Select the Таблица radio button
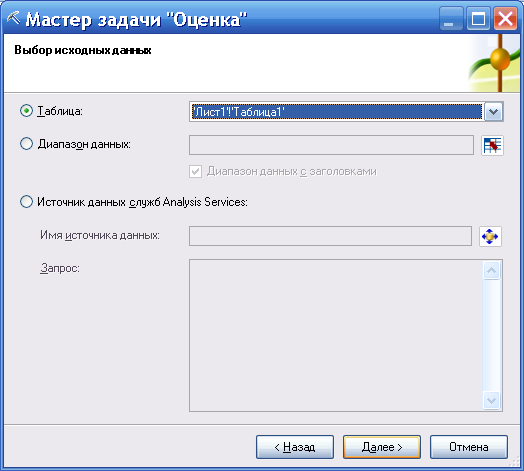Screen dimensions: 524x471 26,111
